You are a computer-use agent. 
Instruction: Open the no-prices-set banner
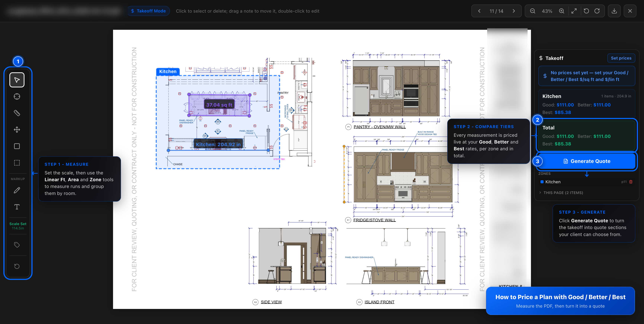coord(586,76)
